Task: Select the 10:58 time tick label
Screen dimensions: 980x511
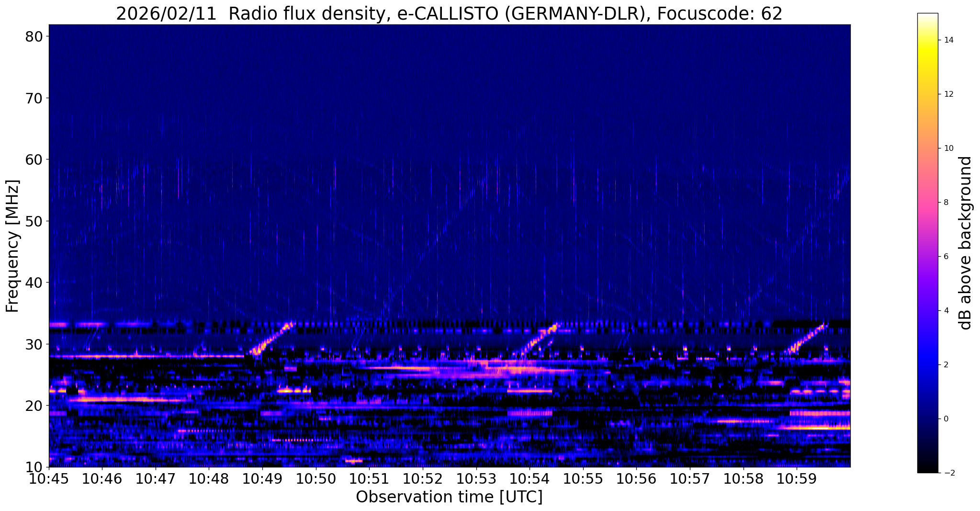Action: coord(743,478)
